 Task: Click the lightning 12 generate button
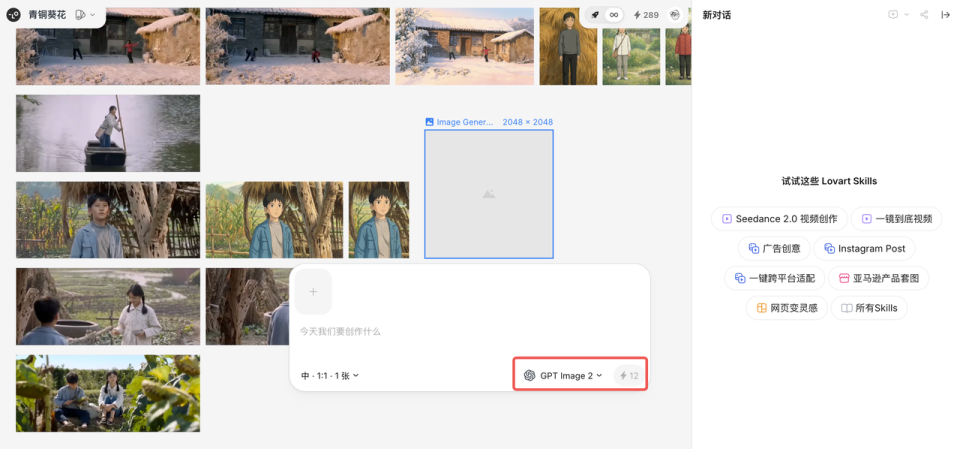pyautogui.click(x=629, y=375)
